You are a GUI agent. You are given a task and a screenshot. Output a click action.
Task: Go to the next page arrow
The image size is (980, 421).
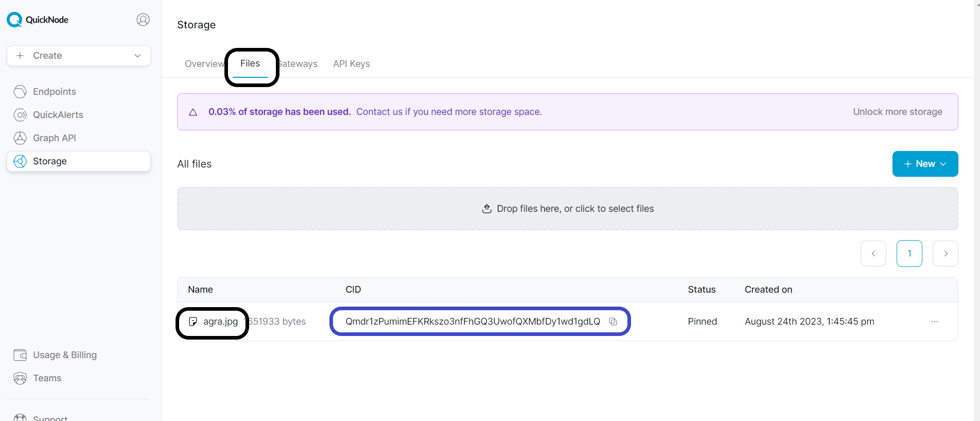[945, 254]
